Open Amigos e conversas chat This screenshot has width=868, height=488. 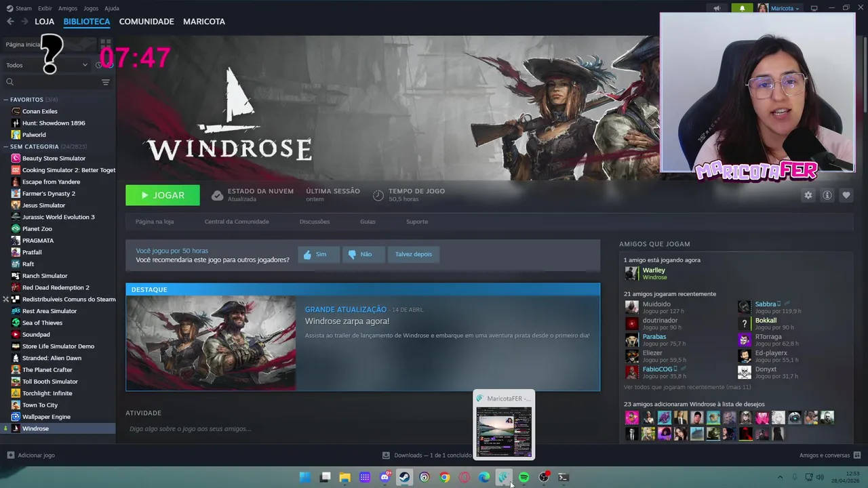tap(830, 455)
